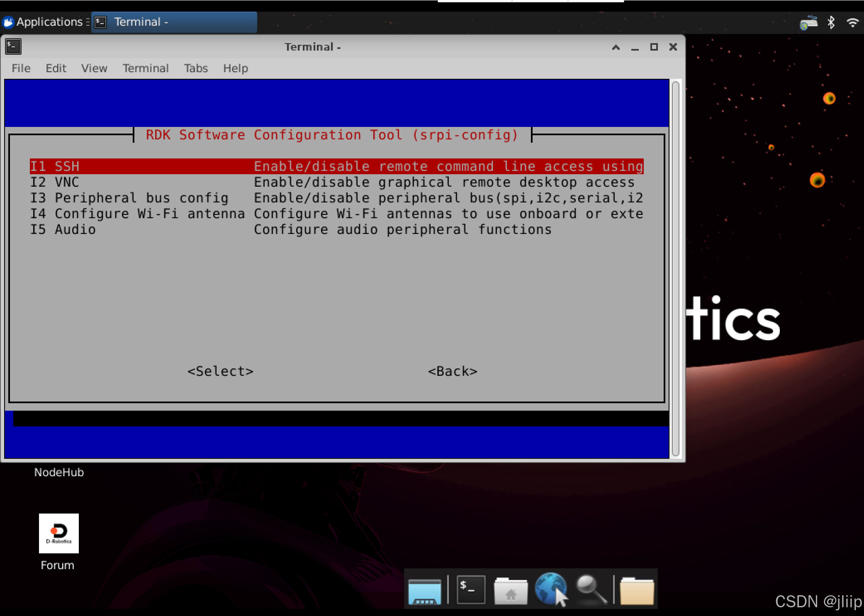Open the Tabs menu
864x616 pixels.
[195, 68]
